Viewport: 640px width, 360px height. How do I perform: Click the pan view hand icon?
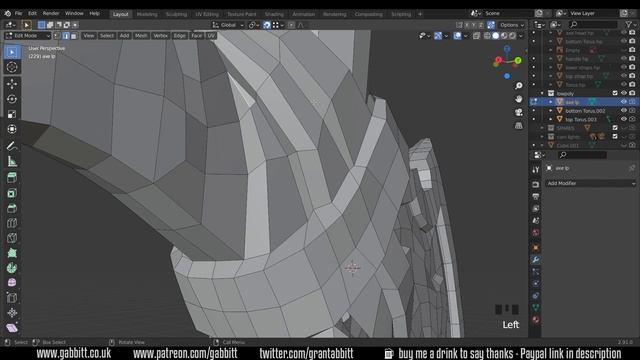click(518, 99)
